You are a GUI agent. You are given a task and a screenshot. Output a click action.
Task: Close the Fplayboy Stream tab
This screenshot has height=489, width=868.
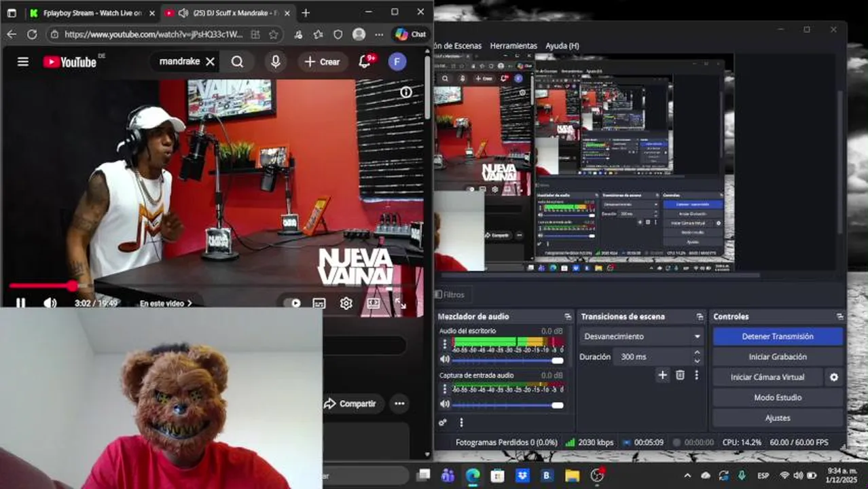(151, 13)
